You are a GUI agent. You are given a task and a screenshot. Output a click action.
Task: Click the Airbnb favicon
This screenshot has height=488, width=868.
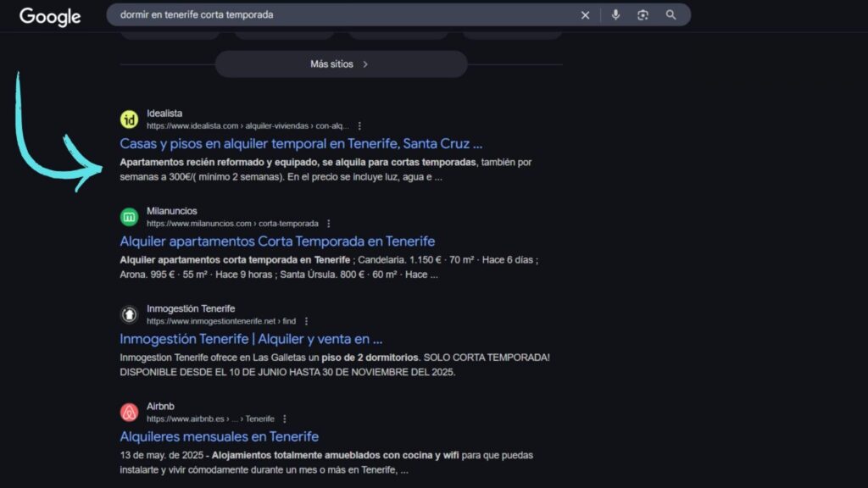pos(129,413)
